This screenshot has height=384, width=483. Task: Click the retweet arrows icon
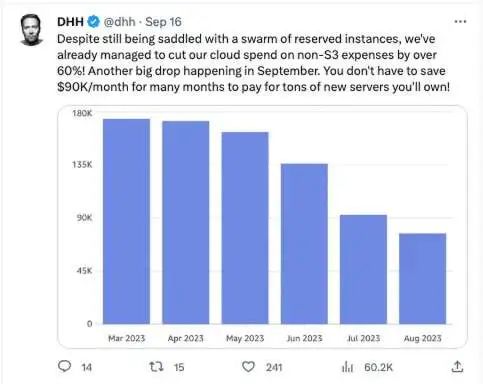pos(156,367)
